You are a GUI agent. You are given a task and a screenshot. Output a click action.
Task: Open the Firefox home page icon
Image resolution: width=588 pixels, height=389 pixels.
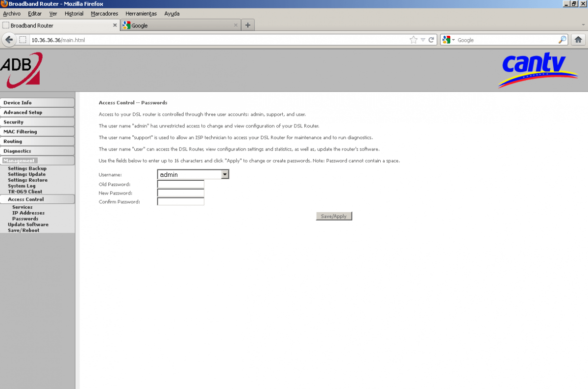click(x=578, y=40)
